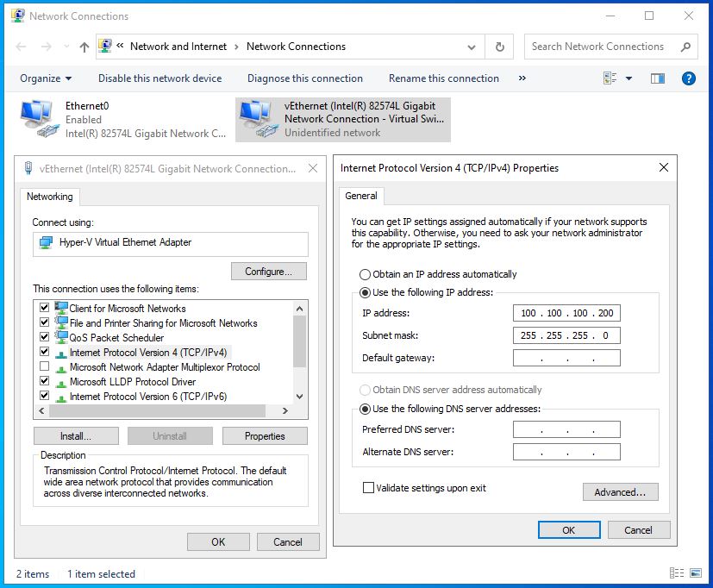Screen dimensions: 713x588
Task: Click the Properties button
Action: click(x=265, y=436)
